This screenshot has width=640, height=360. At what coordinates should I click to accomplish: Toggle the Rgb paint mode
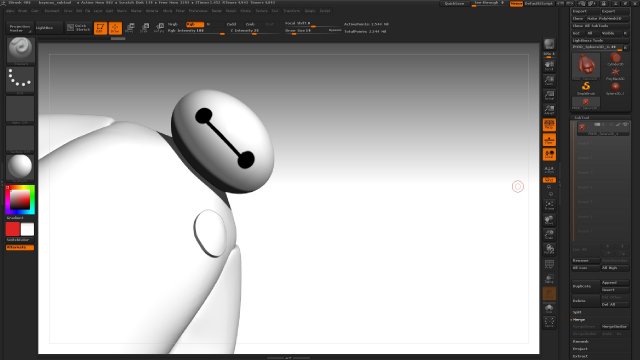pos(195,24)
